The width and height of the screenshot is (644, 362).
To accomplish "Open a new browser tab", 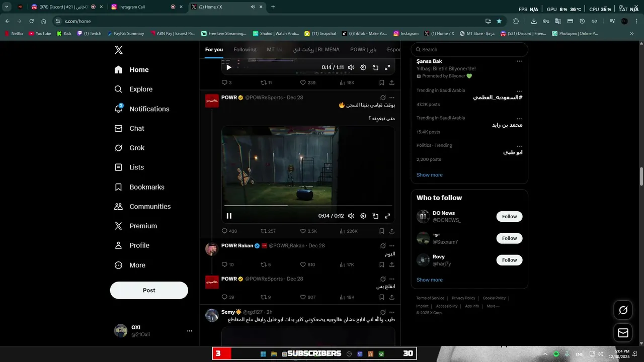I will (273, 7).
